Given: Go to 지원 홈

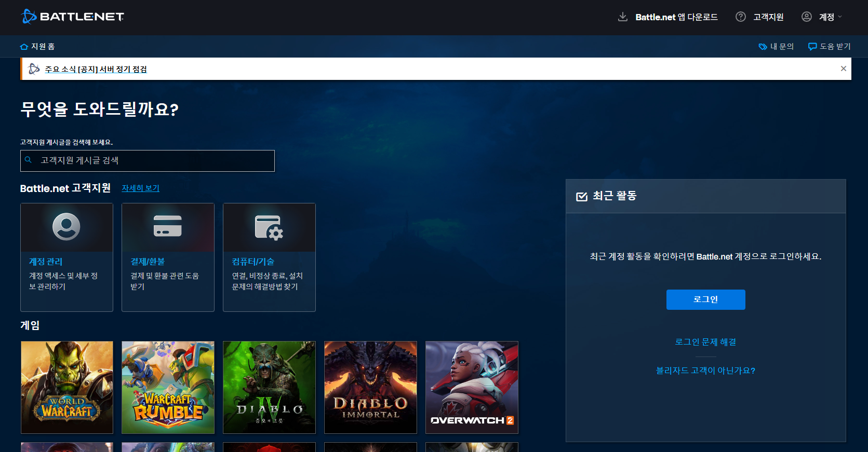Looking at the screenshot, I should pyautogui.click(x=43, y=47).
